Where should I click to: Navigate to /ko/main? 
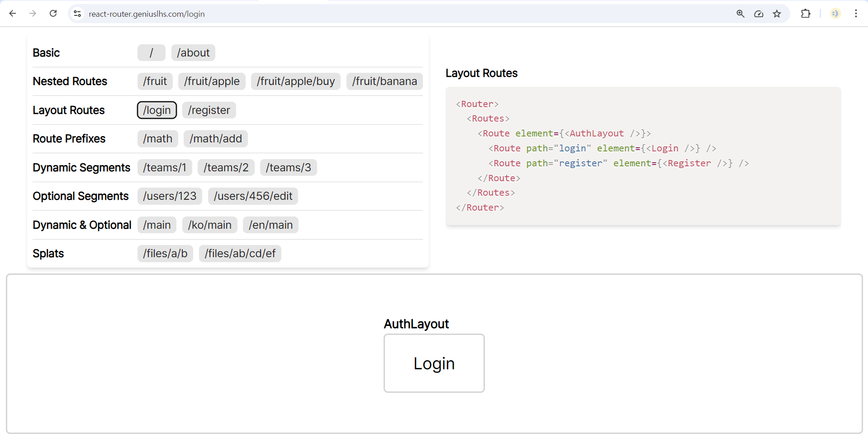pos(209,225)
